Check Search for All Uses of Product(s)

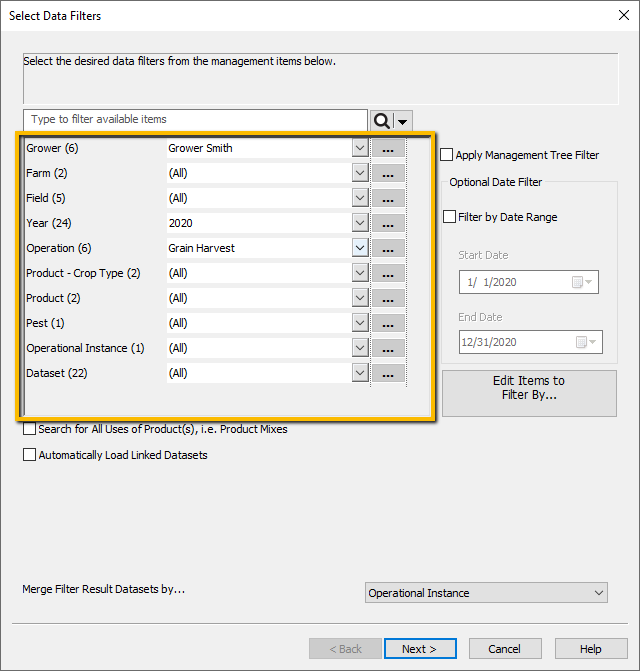(29, 429)
